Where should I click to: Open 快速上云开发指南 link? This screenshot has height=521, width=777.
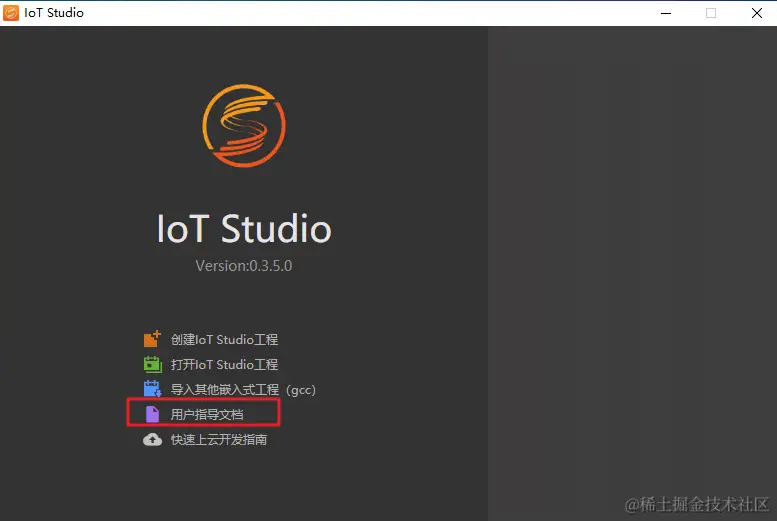tap(219, 440)
